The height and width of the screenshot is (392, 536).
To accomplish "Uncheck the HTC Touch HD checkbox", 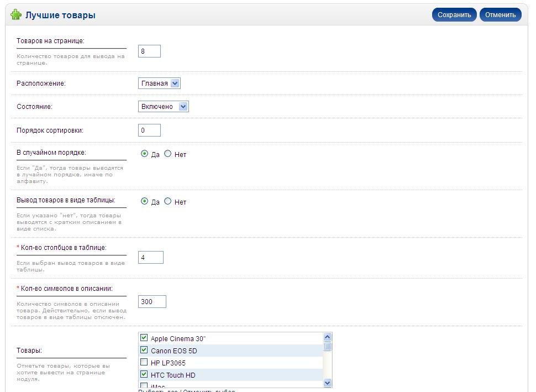I will click(x=144, y=375).
